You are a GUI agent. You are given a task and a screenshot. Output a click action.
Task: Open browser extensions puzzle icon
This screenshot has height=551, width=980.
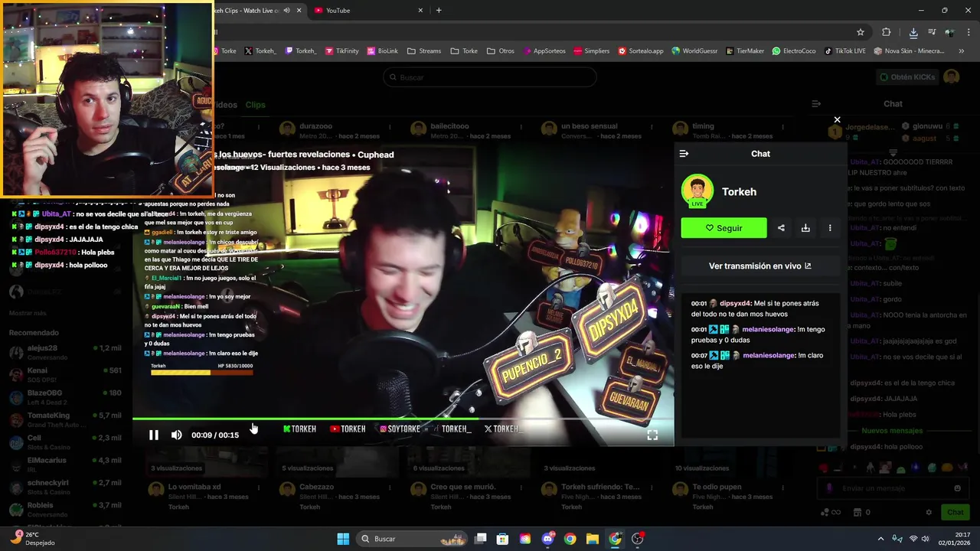pyautogui.click(x=887, y=32)
